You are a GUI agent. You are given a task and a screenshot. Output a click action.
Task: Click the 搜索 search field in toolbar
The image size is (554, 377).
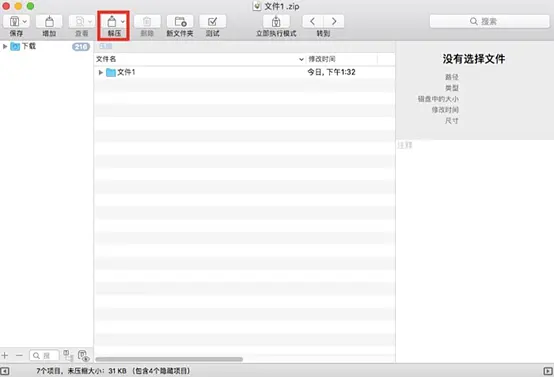pos(490,22)
